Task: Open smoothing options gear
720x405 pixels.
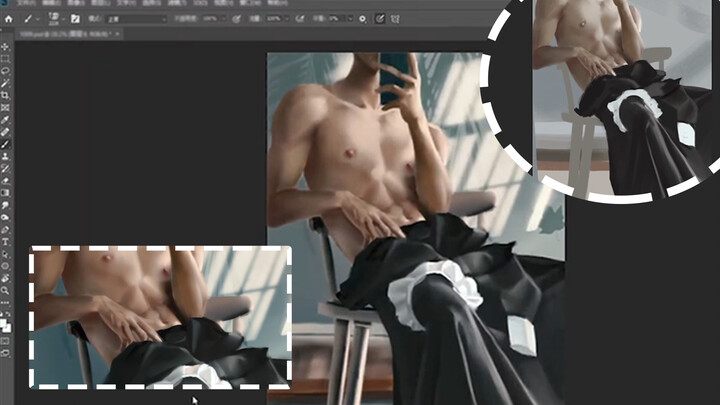Action: (362, 19)
